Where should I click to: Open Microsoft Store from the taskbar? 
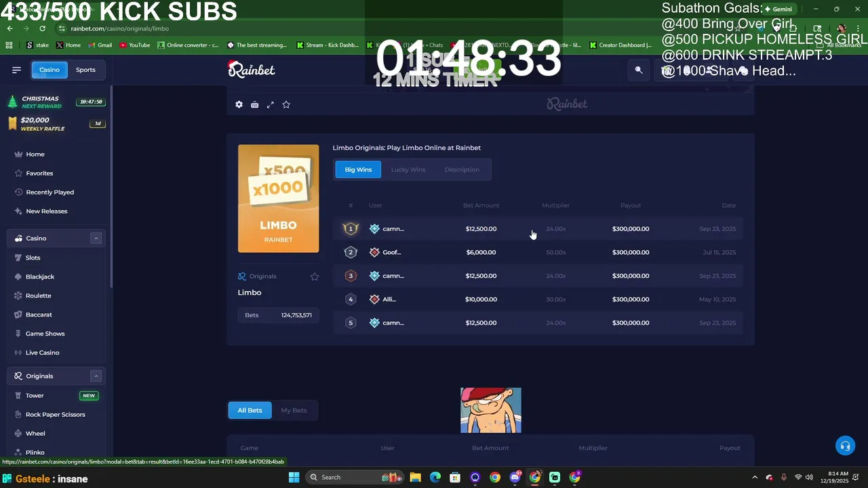455,477
